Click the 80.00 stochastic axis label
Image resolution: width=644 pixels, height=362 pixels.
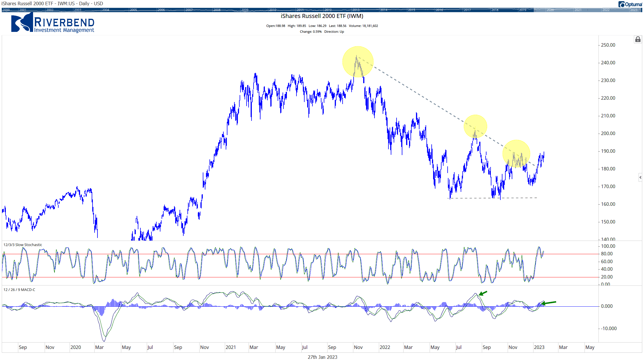coord(607,254)
